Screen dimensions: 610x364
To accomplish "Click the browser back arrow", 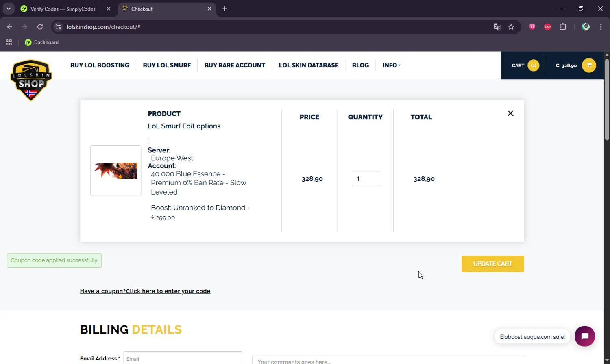I will [10, 27].
